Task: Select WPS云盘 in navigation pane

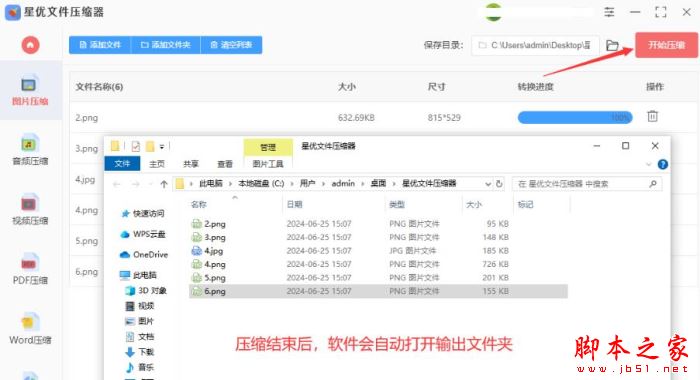Action: tap(143, 234)
